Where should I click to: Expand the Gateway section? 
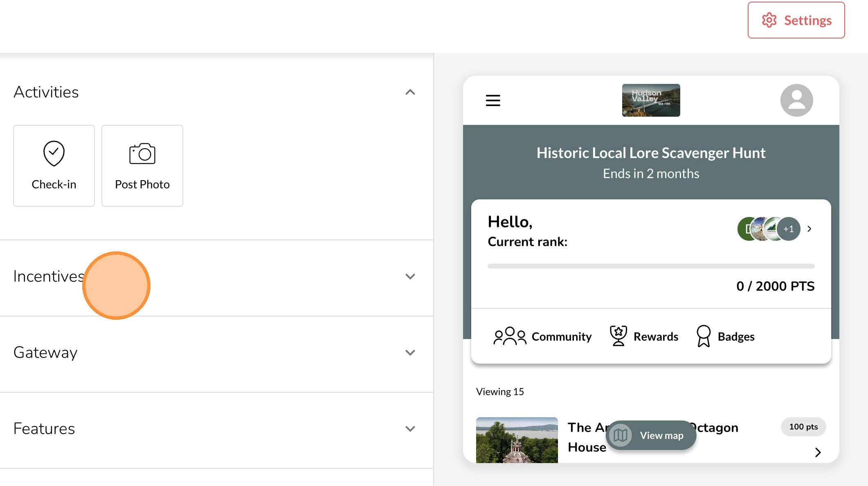pos(410,353)
